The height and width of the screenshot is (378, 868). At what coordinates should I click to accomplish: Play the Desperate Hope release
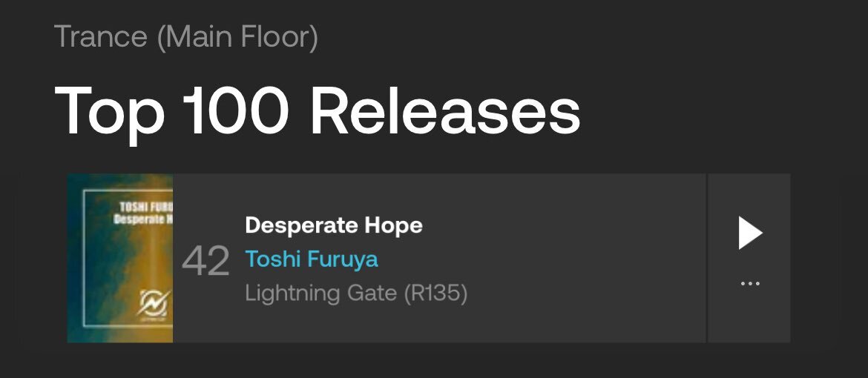point(750,233)
